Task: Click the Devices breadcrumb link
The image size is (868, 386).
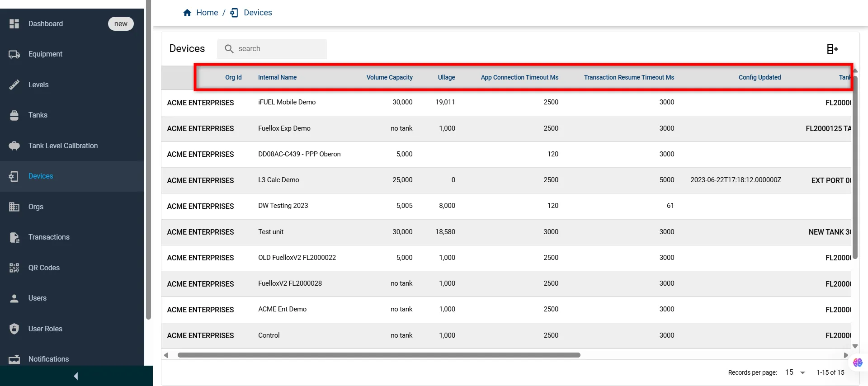Action: [x=258, y=13]
